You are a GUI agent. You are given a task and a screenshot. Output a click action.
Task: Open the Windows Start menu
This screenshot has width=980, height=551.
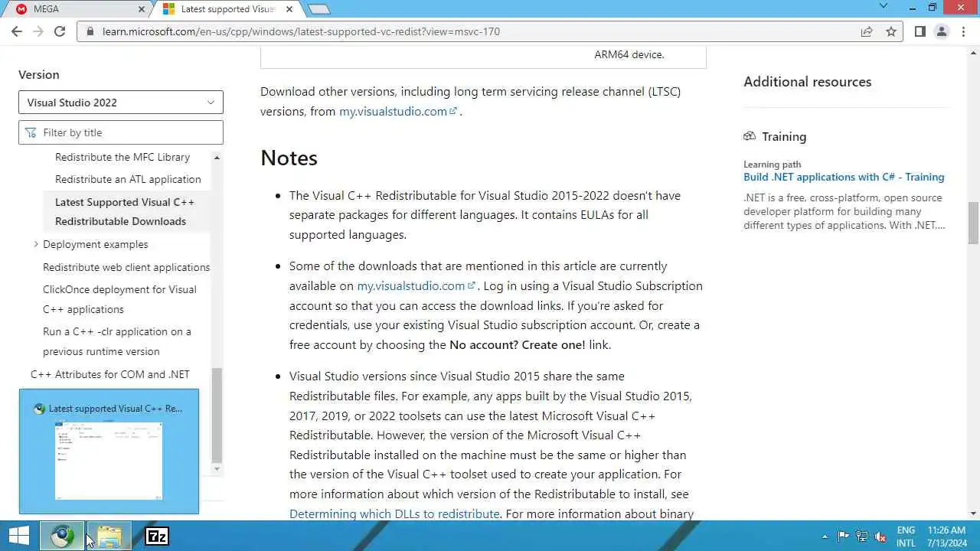(x=19, y=536)
